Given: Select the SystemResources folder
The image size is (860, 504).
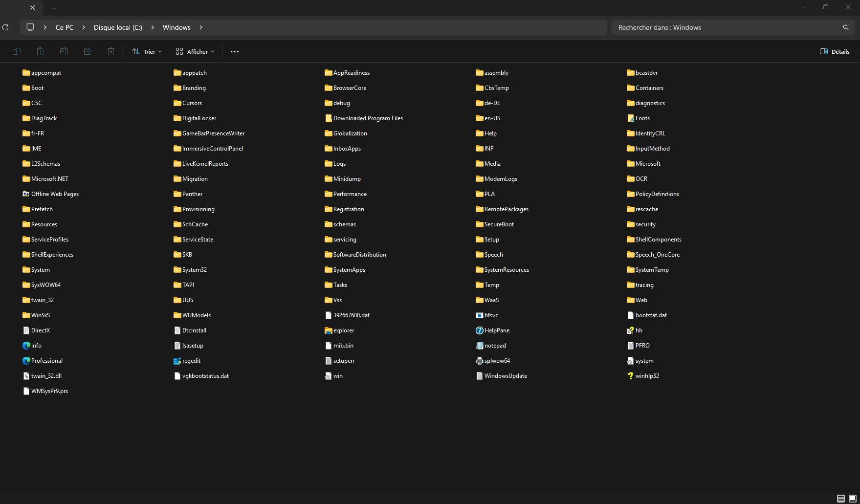Looking at the screenshot, I should [x=503, y=270].
